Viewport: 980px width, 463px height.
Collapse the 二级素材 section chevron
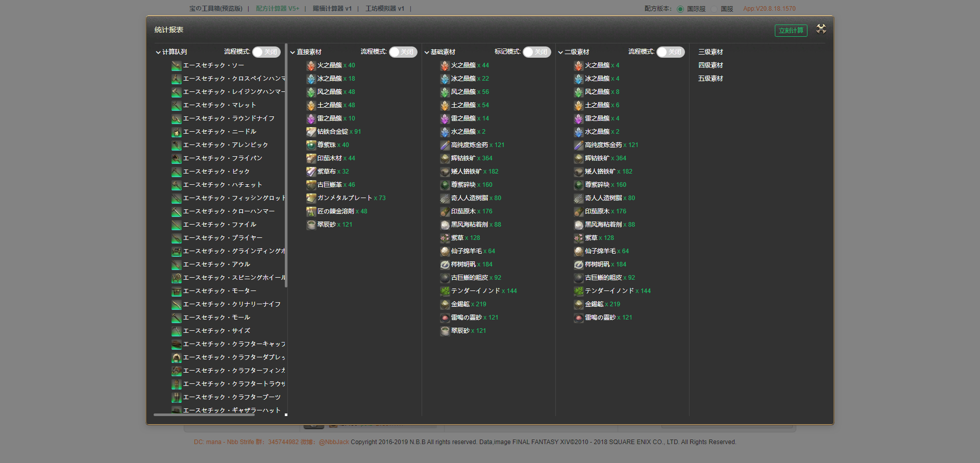560,52
